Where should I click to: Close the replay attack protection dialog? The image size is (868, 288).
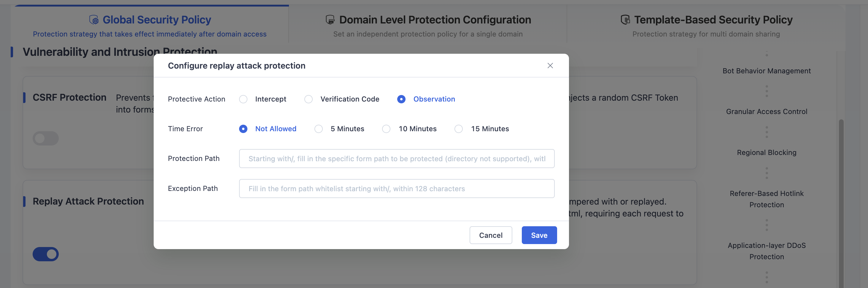(x=550, y=65)
